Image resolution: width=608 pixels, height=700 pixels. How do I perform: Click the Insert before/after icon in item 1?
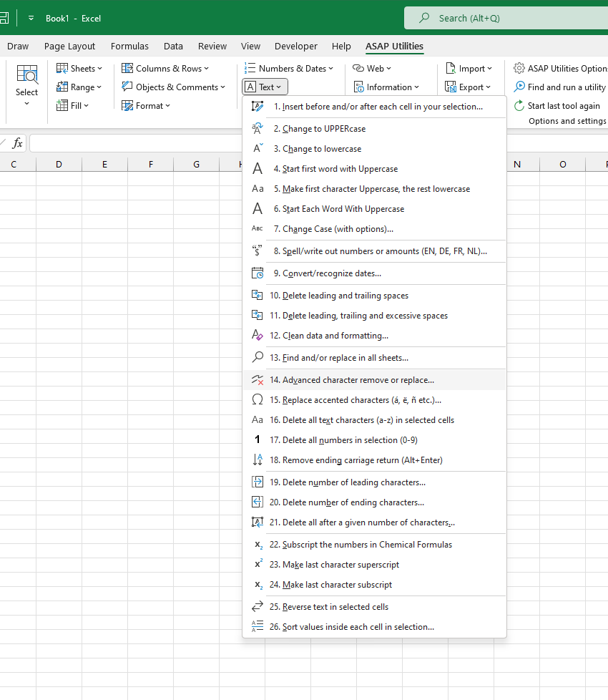[258, 106]
